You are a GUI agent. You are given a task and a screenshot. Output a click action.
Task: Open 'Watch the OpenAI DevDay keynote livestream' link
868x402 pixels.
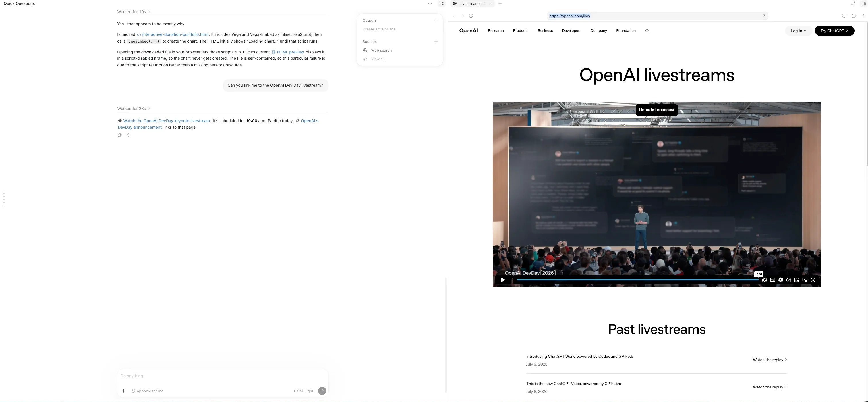(167, 121)
